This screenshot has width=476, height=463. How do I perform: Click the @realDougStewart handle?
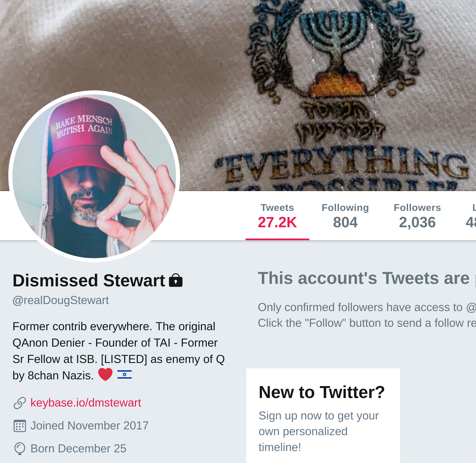pos(61,300)
